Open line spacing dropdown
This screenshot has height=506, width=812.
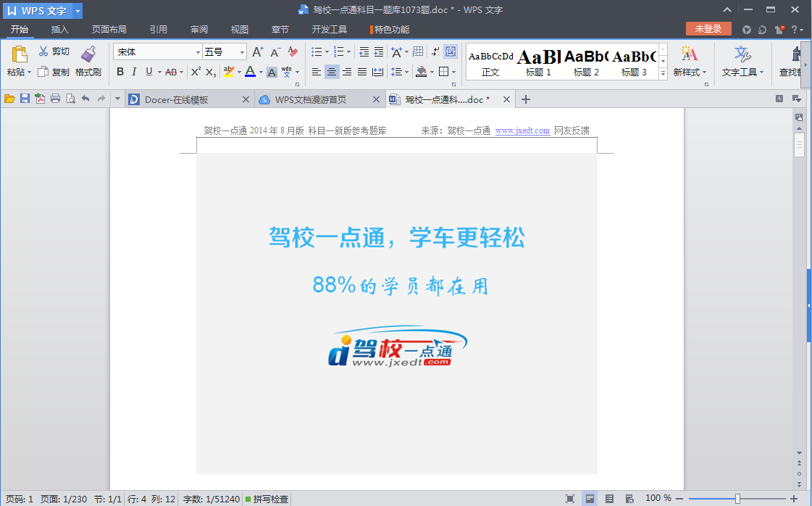(406, 72)
